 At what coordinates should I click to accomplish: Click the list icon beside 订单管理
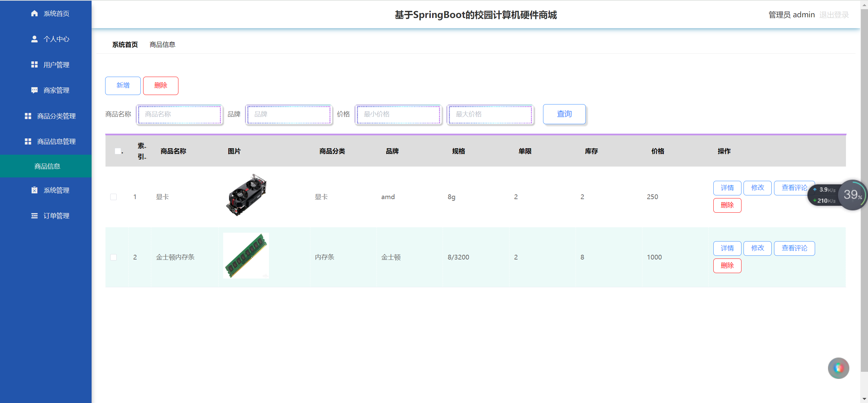click(34, 216)
